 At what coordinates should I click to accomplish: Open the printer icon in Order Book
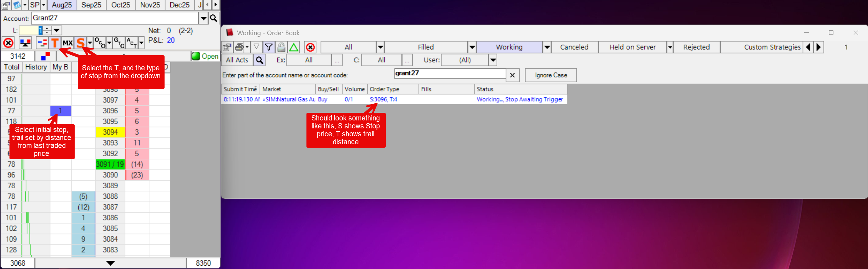pos(239,47)
